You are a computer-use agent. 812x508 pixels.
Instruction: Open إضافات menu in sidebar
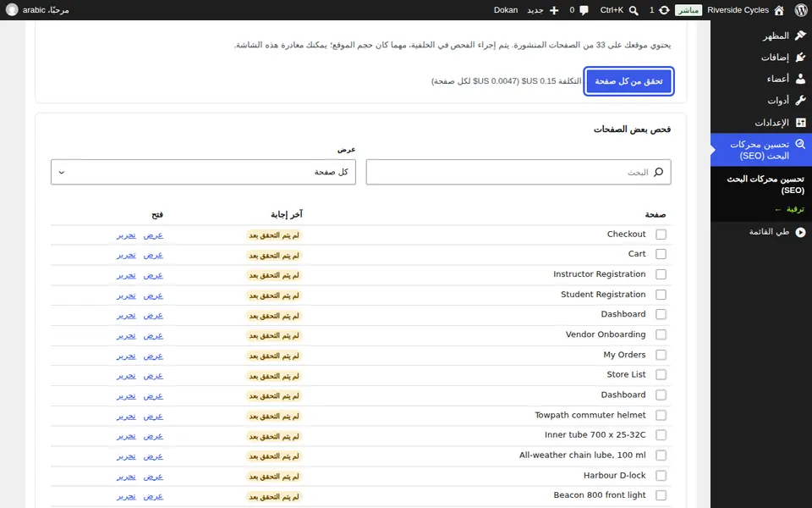pyautogui.click(x=761, y=57)
